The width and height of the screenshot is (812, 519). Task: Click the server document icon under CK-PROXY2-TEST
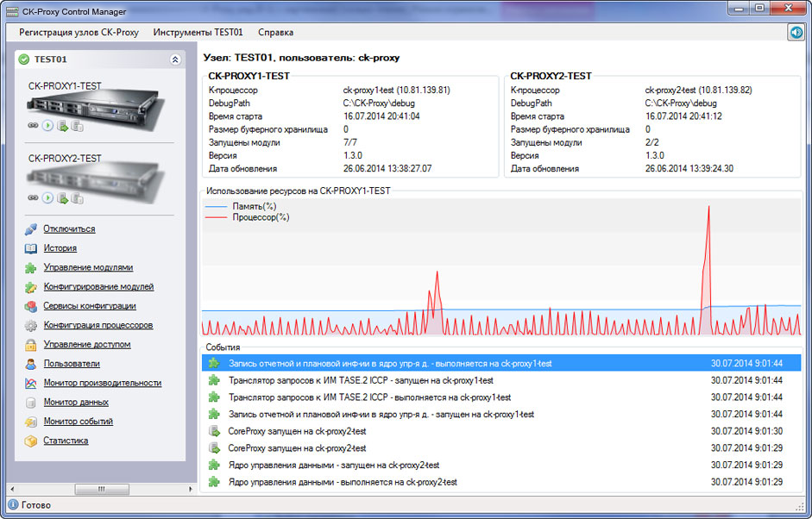pyautogui.click(x=77, y=198)
